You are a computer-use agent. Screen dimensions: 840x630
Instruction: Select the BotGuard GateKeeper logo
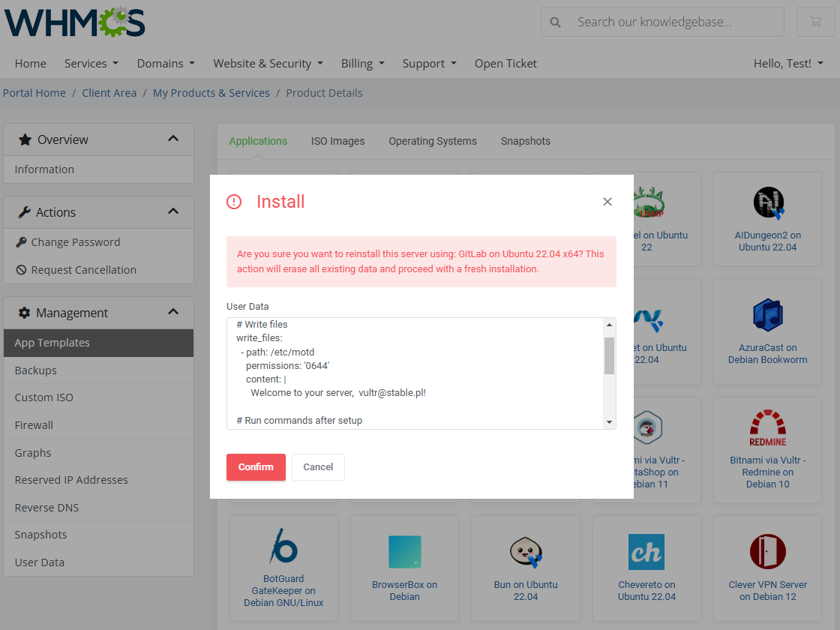coord(283,546)
